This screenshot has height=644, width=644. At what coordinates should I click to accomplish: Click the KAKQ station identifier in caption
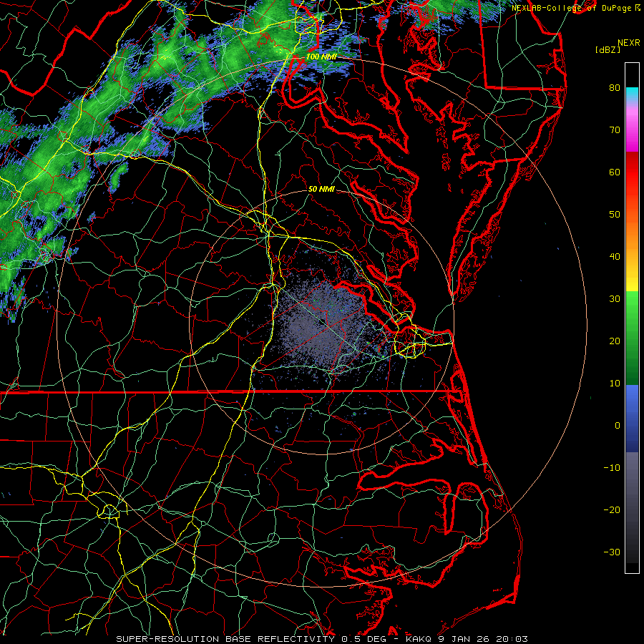pyautogui.click(x=421, y=639)
